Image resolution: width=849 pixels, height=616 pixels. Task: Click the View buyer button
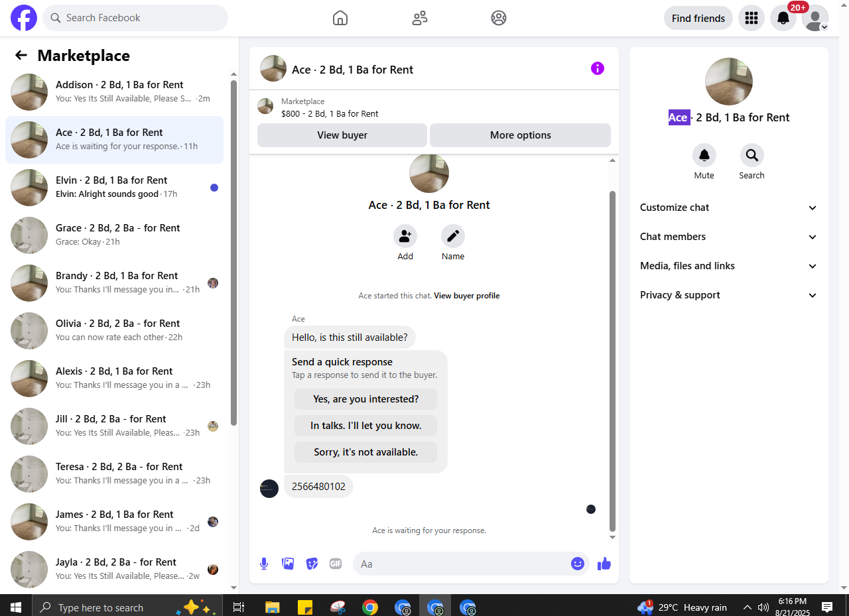342,135
